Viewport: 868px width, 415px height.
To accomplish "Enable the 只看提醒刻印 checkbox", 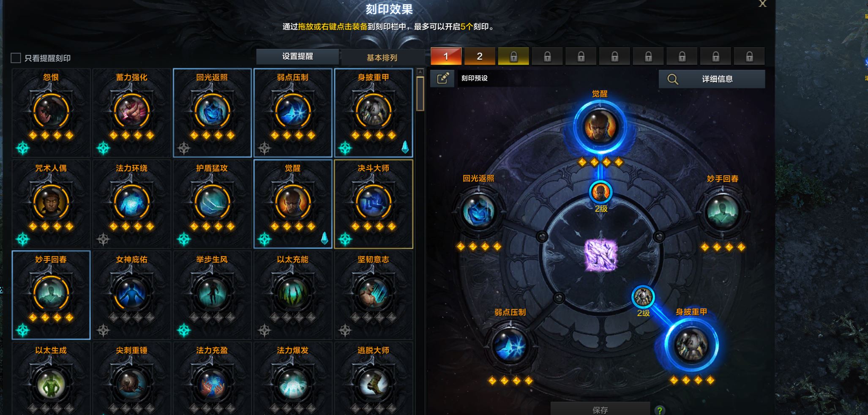I will 16,58.
